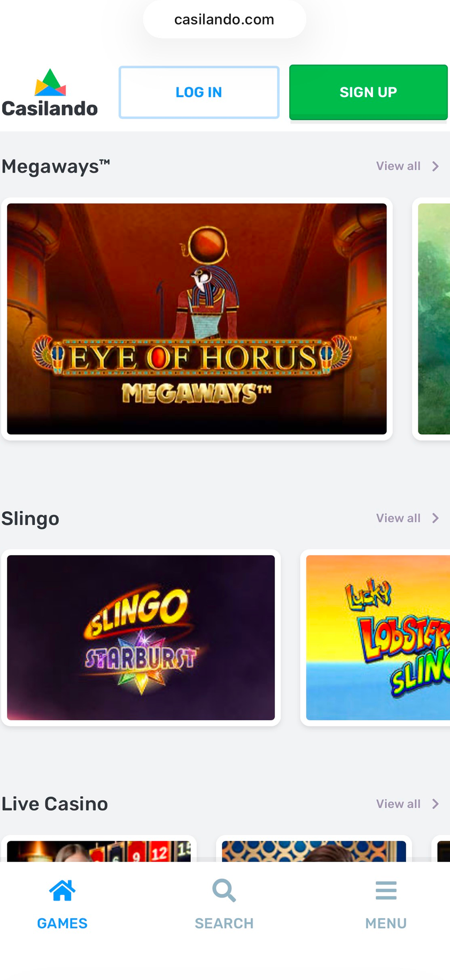Click the LOG IN button
Viewport: 450px width, 980px height.
pos(199,92)
